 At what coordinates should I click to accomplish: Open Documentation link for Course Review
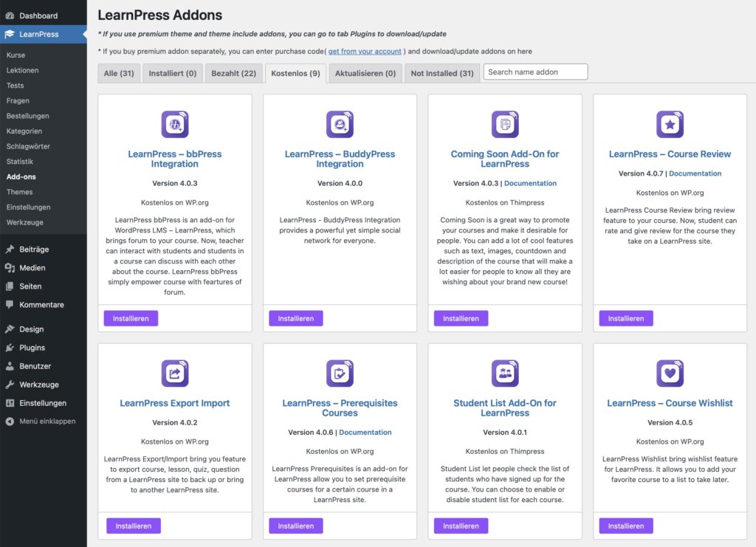pos(695,173)
